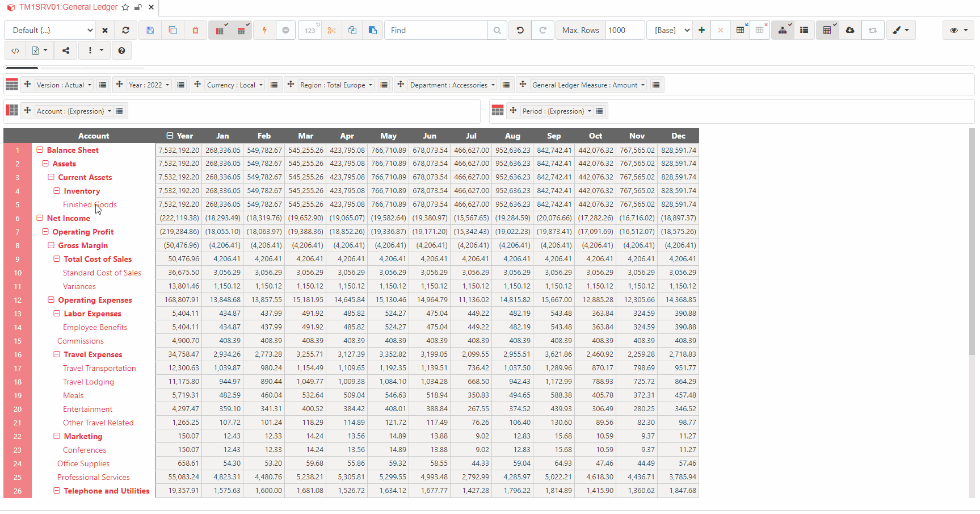Viewport: 980px width, 514px height.
Task: Select the TM1SRV01:General Ledger tab
Action: click(x=68, y=7)
